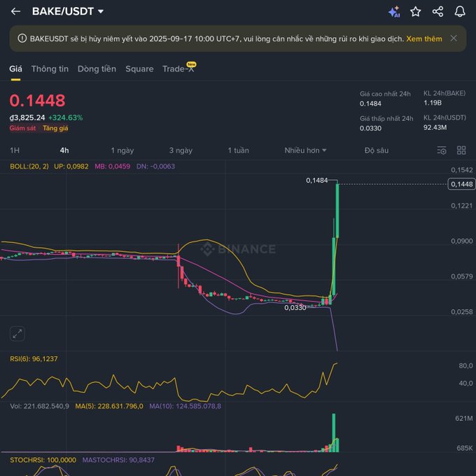
Task: Open price alerts bell icon
Action: pos(460,11)
